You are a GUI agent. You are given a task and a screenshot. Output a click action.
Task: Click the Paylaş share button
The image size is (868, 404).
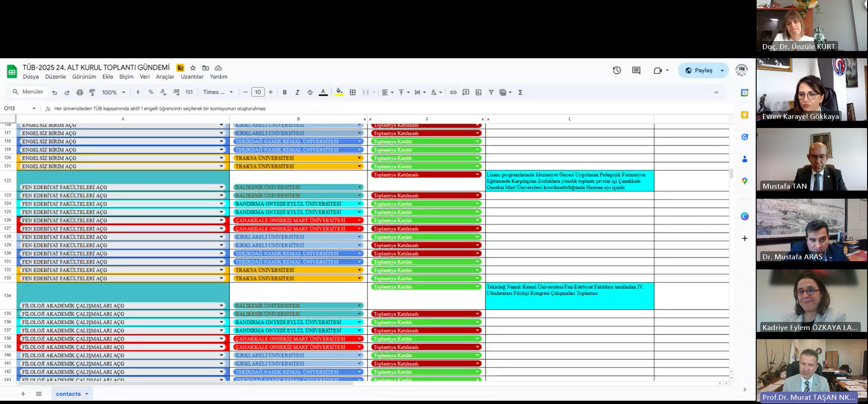pos(699,70)
